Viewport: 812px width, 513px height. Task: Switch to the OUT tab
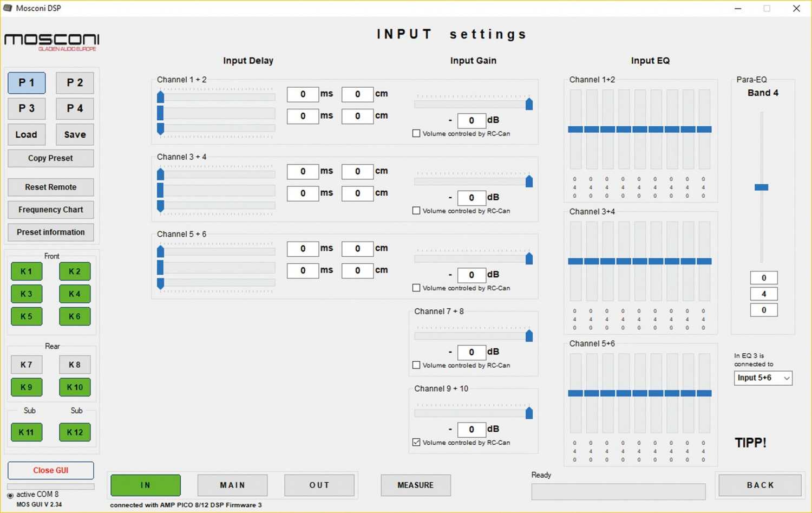tap(319, 485)
